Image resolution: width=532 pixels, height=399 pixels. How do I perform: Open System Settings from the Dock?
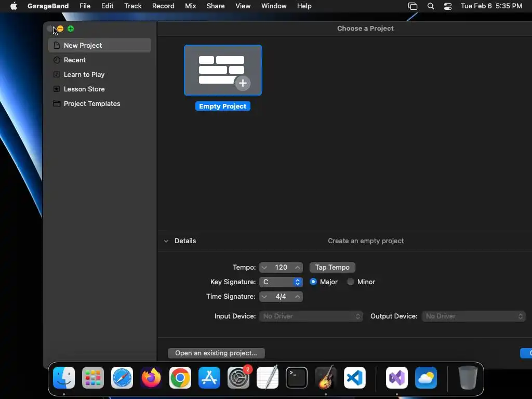pyautogui.click(x=238, y=378)
